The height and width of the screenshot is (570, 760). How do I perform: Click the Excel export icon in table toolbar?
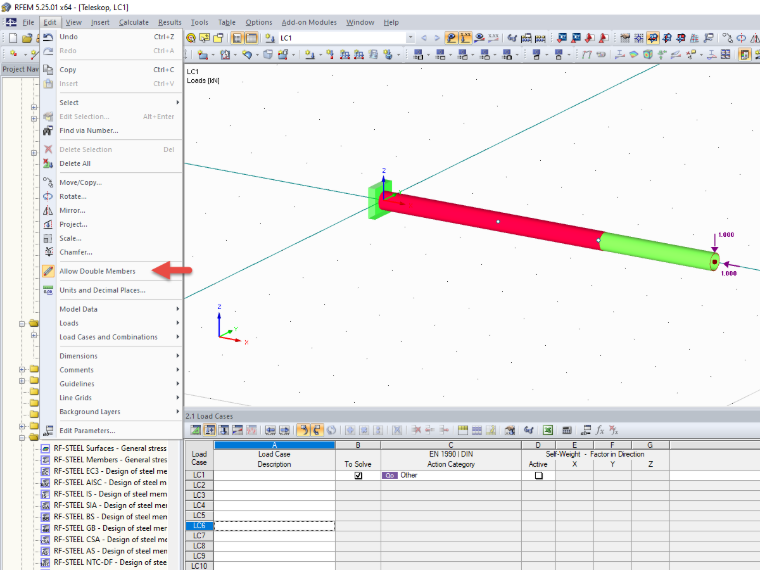548,430
